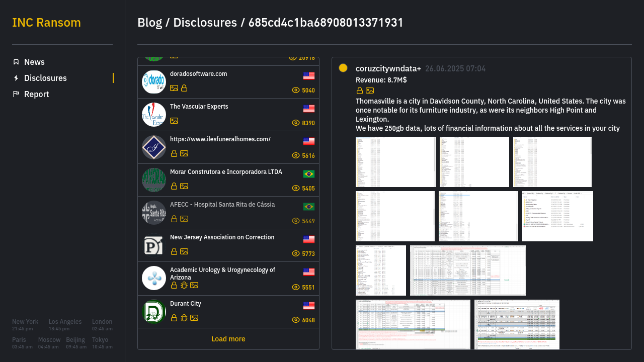This screenshot has width=644, height=362.
Task: Open The Vascular Experts disclosure
Action: click(x=228, y=115)
